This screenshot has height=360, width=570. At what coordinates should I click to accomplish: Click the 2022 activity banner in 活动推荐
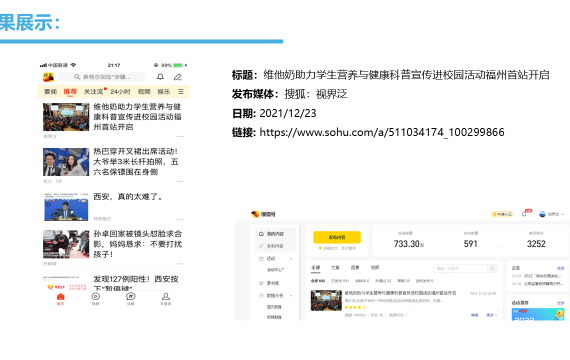click(538, 314)
